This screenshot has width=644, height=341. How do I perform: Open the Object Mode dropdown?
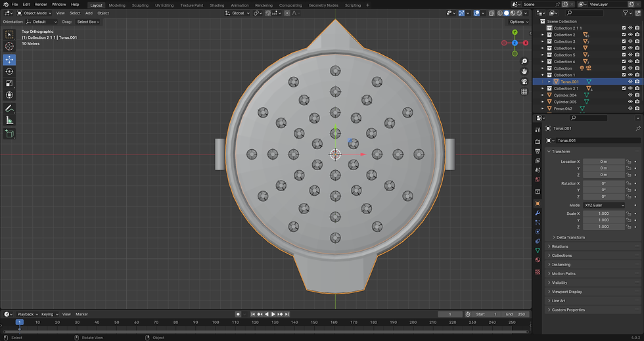tap(34, 13)
